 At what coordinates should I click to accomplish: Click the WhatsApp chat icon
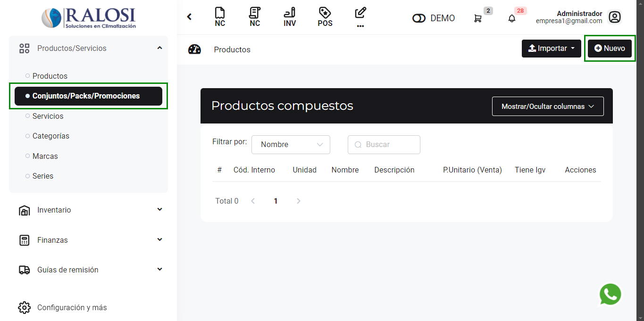coord(610,294)
